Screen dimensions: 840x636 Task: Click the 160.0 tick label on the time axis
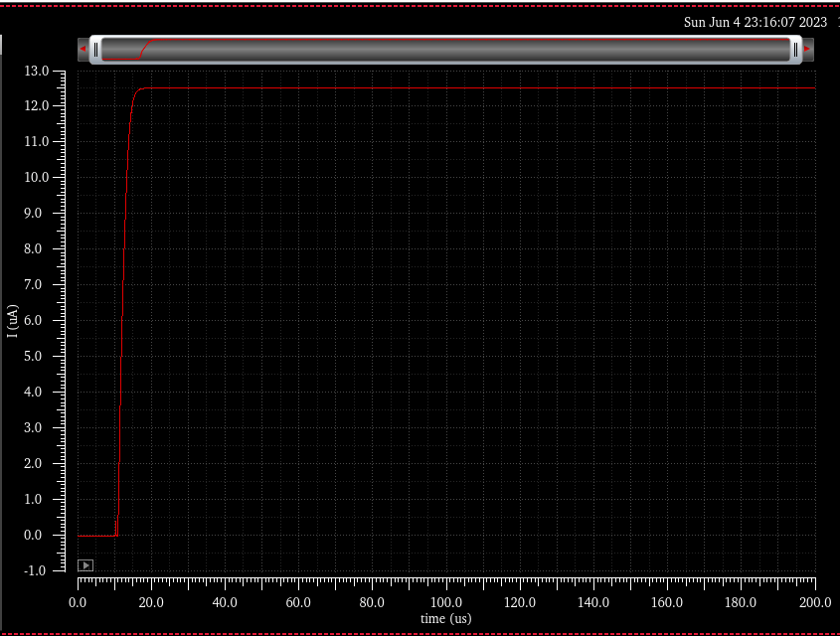pos(667,602)
